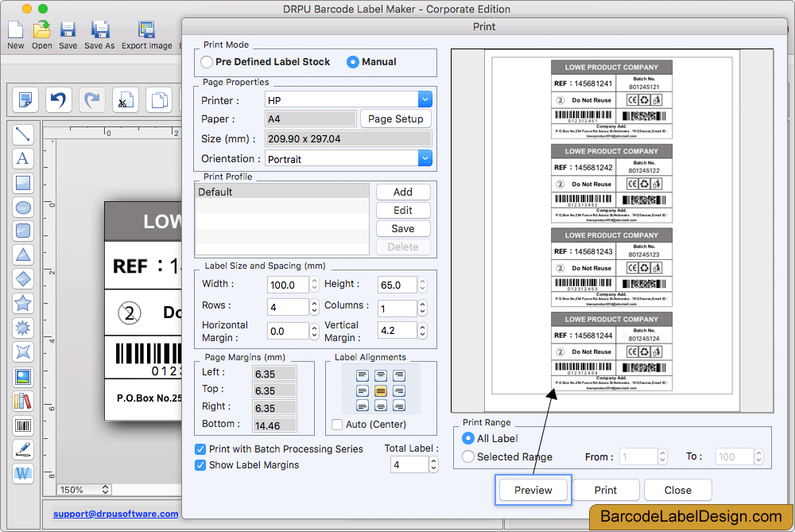Screen dimensions: 795x532
Task: Select center-middle label alignment
Action: [381, 391]
